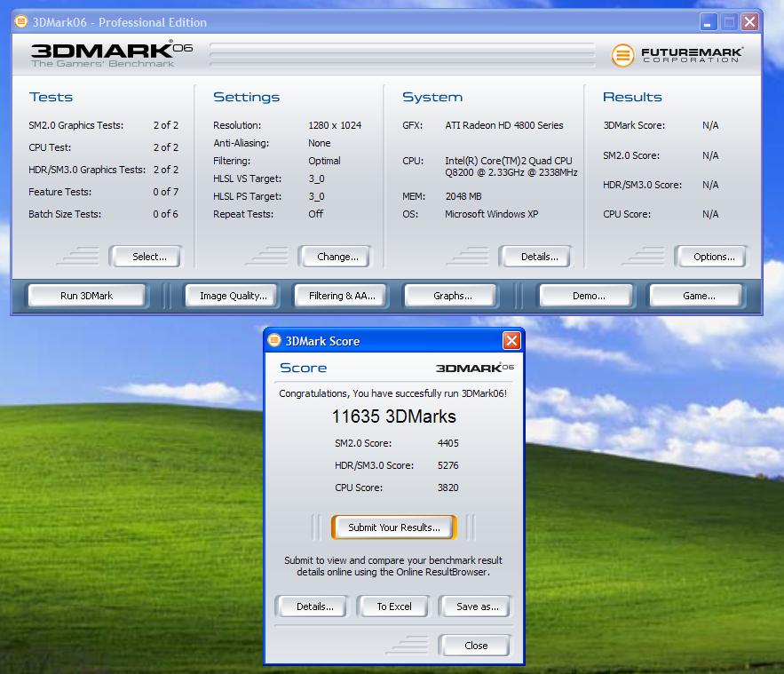Viewport: 784px width, 674px height.
Task: Click the "Batch Size Tests:" label
Action: 65,214
